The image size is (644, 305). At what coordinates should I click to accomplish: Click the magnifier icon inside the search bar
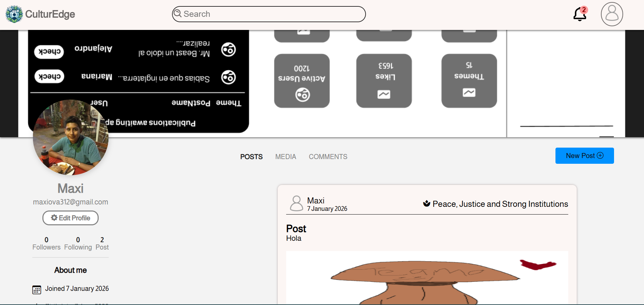(177, 14)
